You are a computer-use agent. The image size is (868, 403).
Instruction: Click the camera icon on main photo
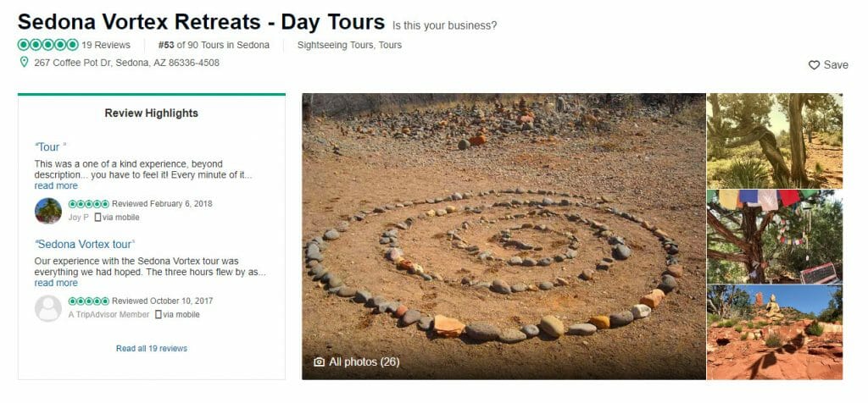[x=319, y=362]
